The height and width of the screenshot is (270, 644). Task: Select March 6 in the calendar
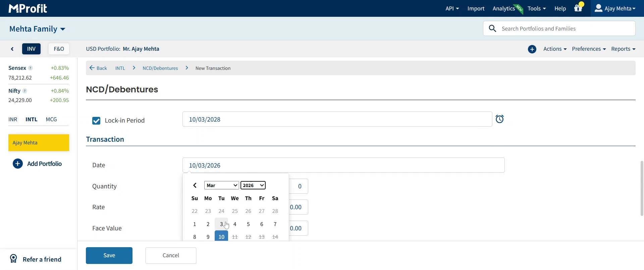point(262,224)
